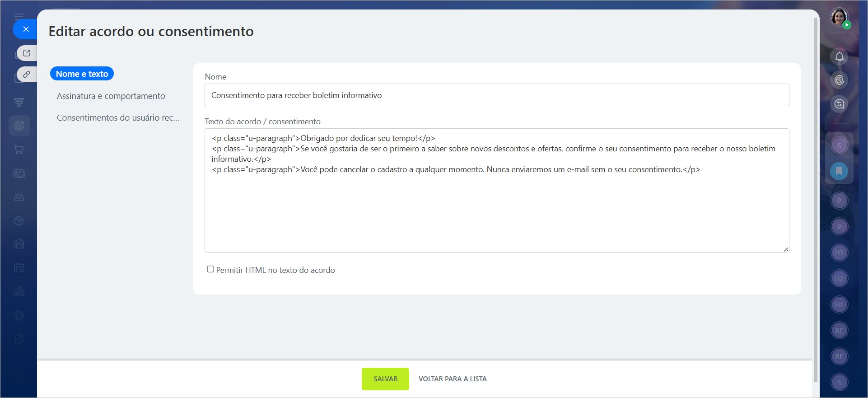Click the funnel icon in left sidebar

19,103
